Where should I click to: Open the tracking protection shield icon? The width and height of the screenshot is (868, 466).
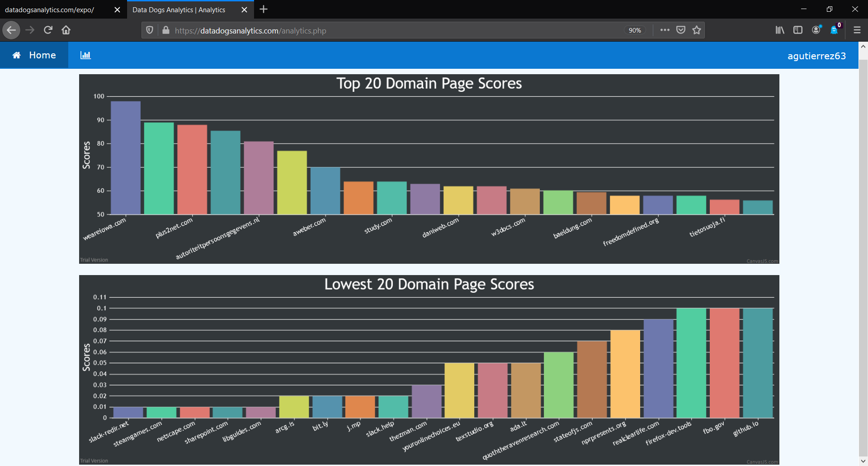coord(150,30)
